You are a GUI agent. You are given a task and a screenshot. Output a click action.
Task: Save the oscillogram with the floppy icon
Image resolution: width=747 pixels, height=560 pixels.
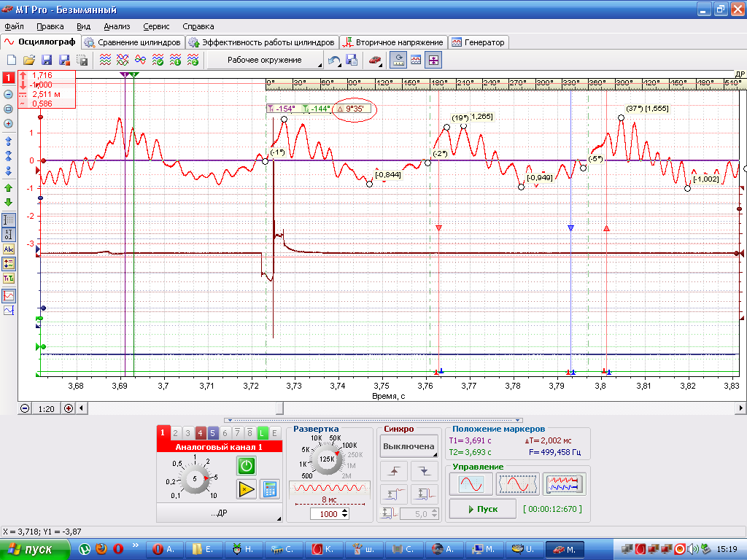click(47, 60)
